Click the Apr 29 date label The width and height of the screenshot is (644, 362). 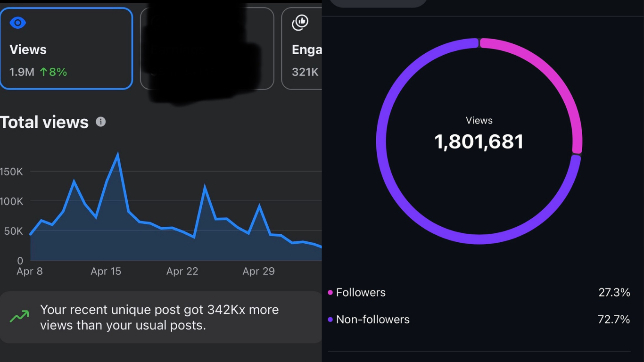[x=258, y=271]
